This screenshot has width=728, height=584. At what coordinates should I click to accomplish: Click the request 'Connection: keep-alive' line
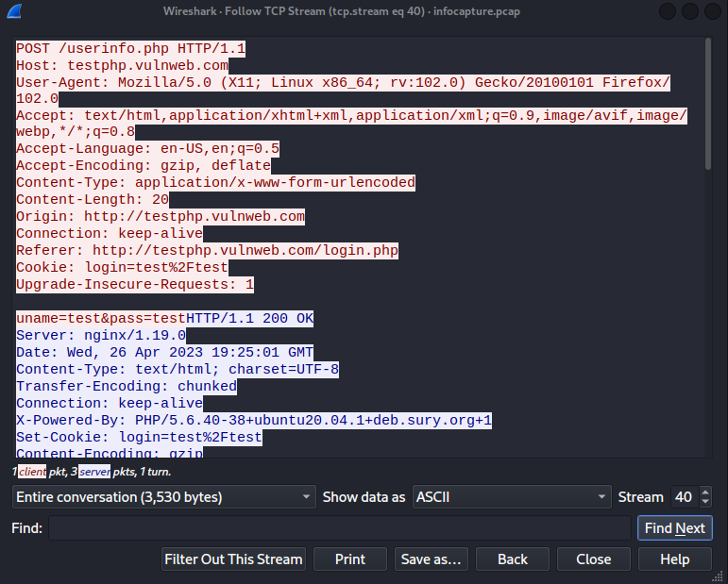[110, 233]
